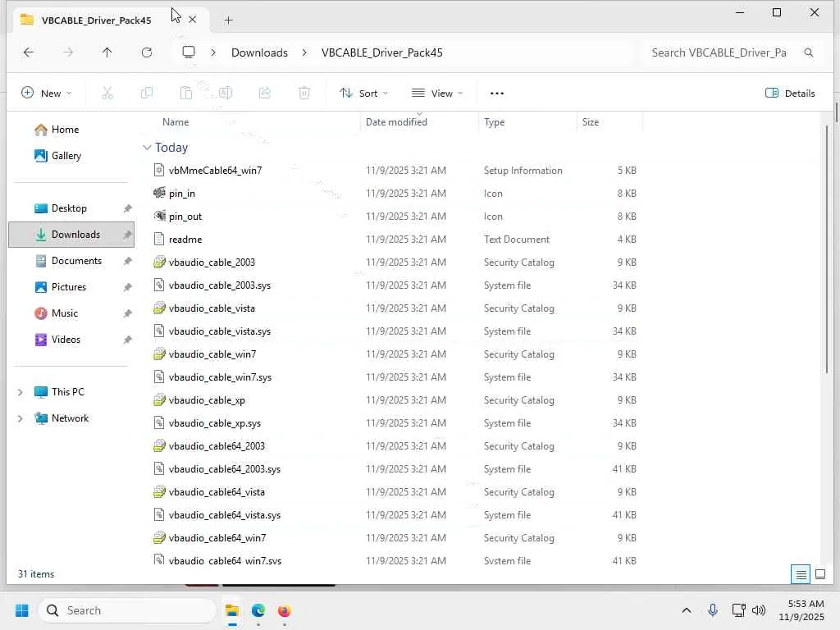Click the Paste clipboard icon

pyautogui.click(x=186, y=94)
